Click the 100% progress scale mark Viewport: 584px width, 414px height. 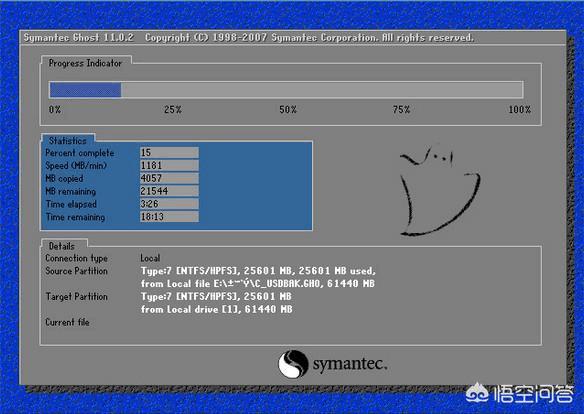coord(520,109)
